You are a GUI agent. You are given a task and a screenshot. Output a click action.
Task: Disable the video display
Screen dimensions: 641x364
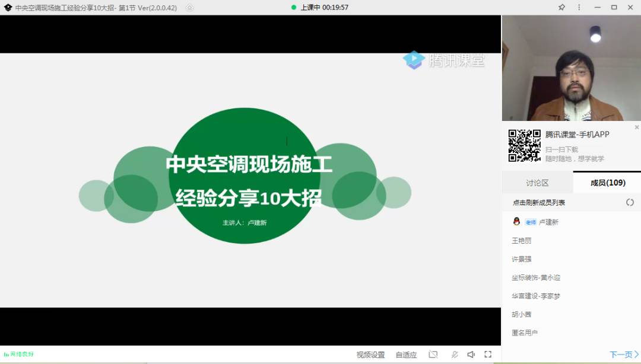coord(433,354)
